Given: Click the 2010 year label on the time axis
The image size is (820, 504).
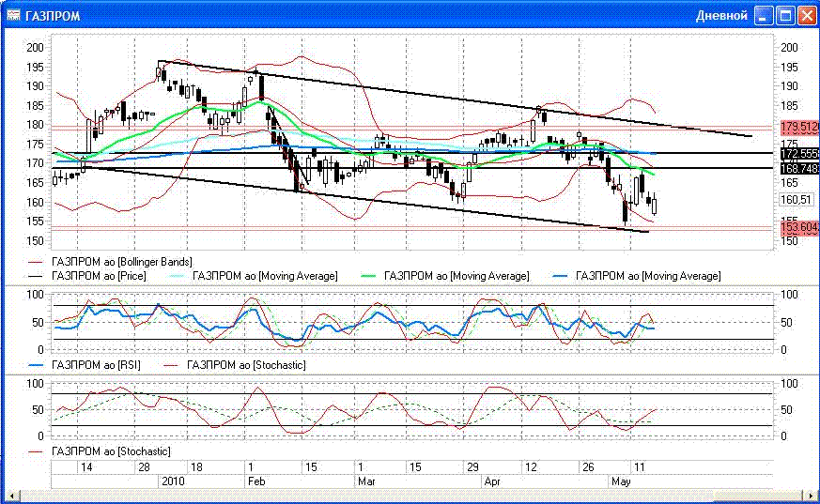Looking at the screenshot, I should coord(173,481).
